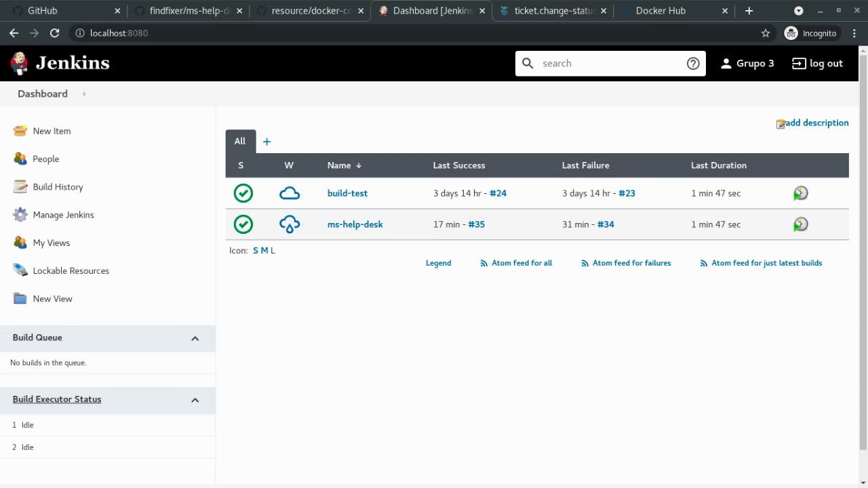Open Build Executor Status link

57,399
